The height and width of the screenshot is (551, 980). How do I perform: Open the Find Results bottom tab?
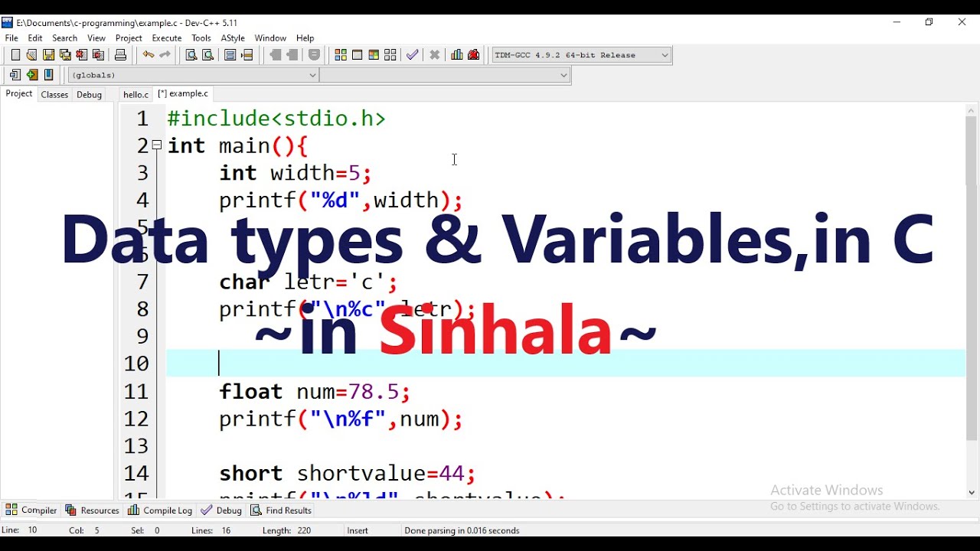pos(281,510)
